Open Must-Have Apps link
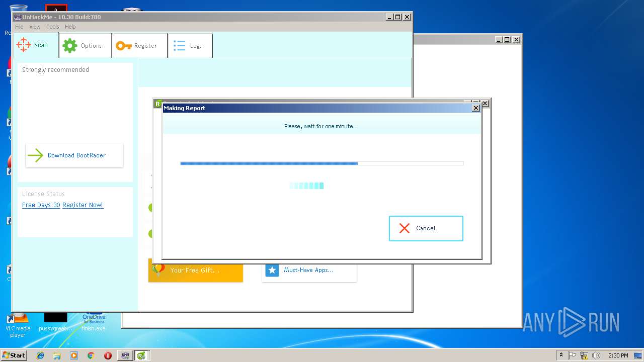 pyautogui.click(x=309, y=270)
